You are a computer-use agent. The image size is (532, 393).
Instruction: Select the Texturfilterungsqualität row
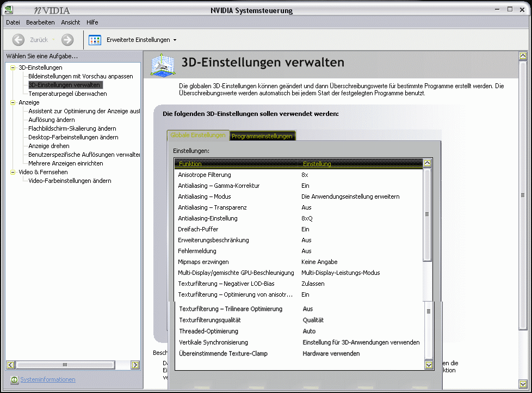[300, 320]
